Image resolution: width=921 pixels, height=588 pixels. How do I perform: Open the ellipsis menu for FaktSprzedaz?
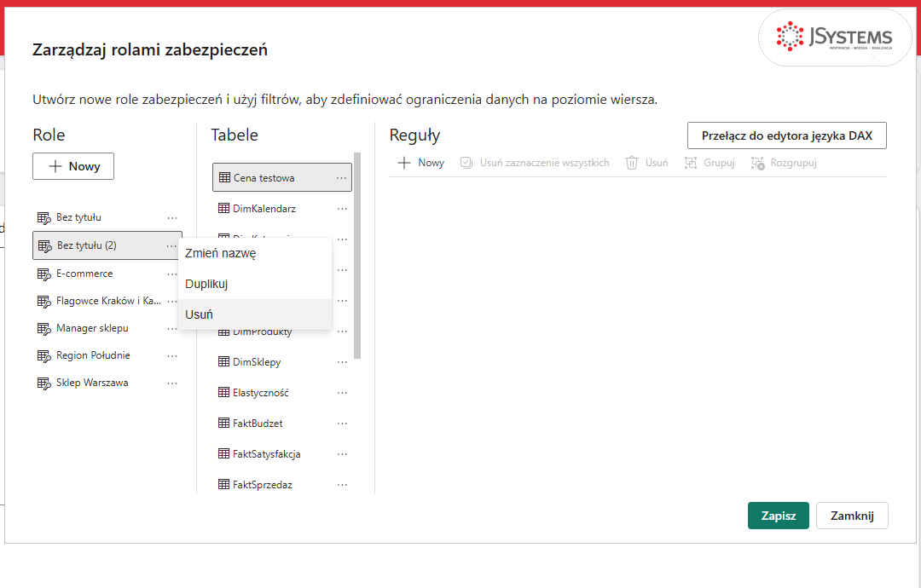(343, 485)
